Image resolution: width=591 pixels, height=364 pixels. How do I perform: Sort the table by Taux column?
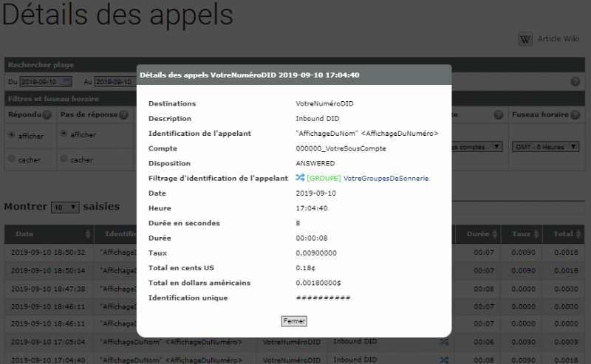coord(522,234)
